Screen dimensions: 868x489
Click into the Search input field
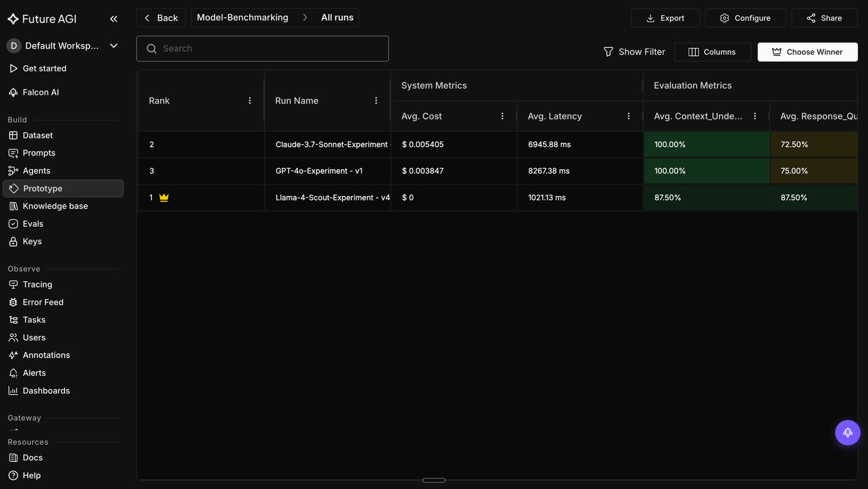click(x=263, y=48)
